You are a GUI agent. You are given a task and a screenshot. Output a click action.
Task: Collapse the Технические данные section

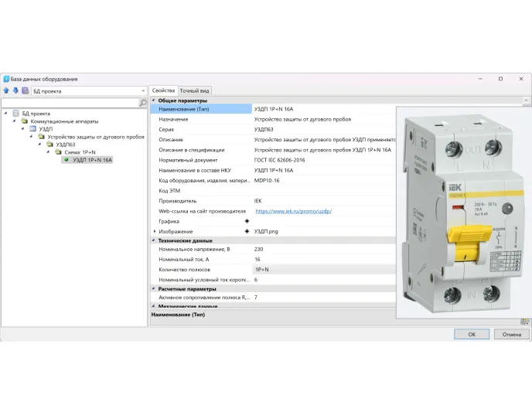pos(154,240)
